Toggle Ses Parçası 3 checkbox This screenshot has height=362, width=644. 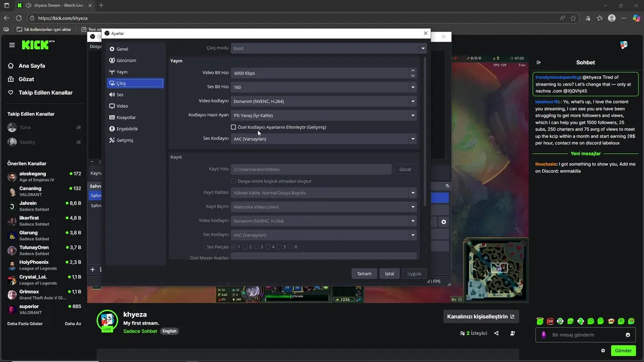(x=257, y=247)
